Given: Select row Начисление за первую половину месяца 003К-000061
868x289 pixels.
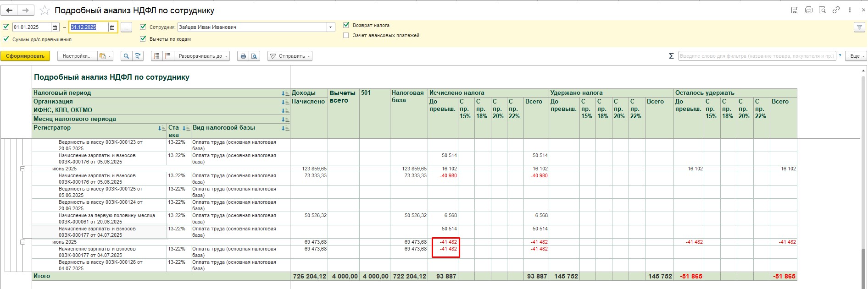Looking at the screenshot, I should click(x=99, y=218).
